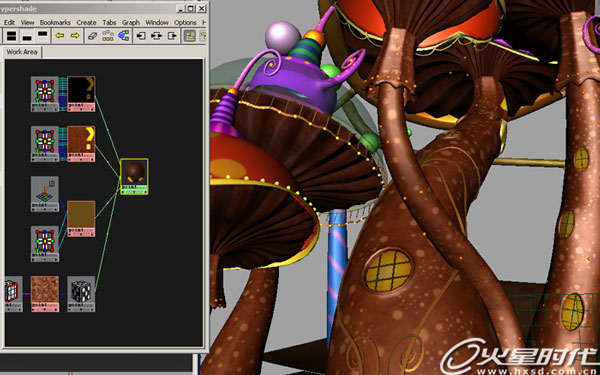The width and height of the screenshot is (600, 375).
Task: Select the solid tan color texture node
Action: (x=81, y=219)
